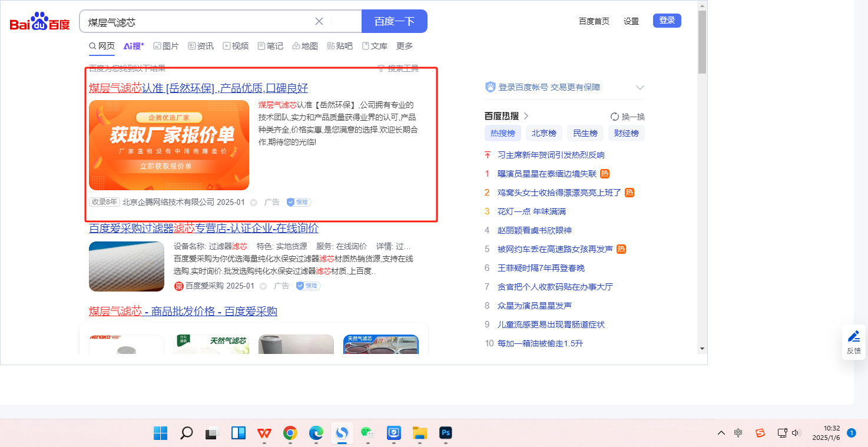
Task: Click the red 百度爱采购 source icon
Action: (x=179, y=286)
